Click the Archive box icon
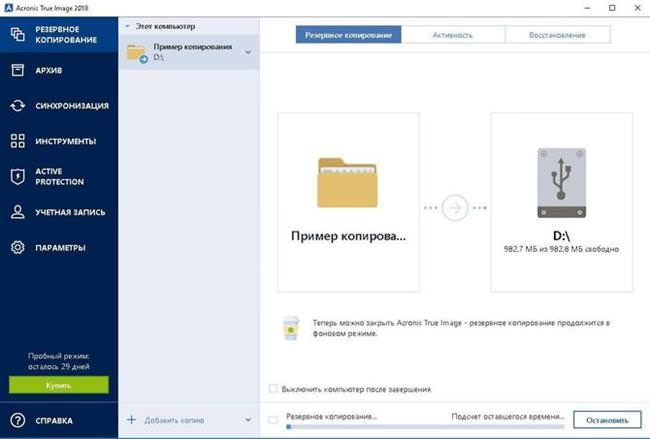Viewport: 650px width, 439px height. 17,70
